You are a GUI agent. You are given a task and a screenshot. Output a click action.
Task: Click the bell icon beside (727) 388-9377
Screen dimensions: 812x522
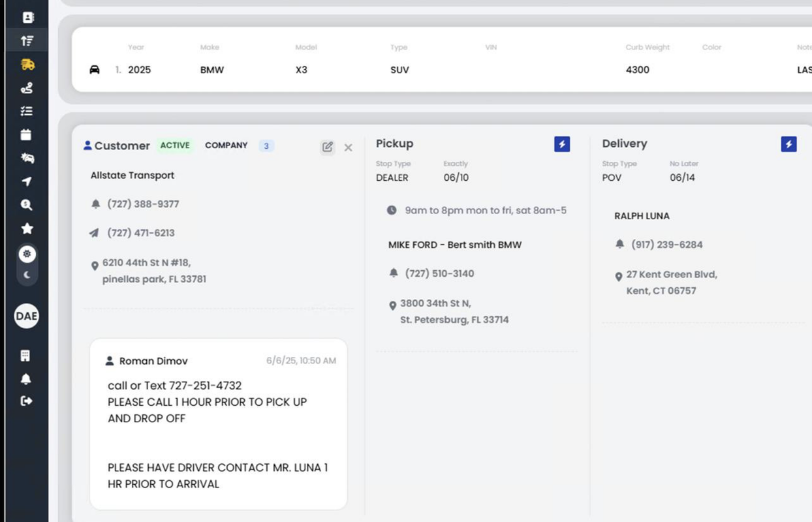[95, 204]
